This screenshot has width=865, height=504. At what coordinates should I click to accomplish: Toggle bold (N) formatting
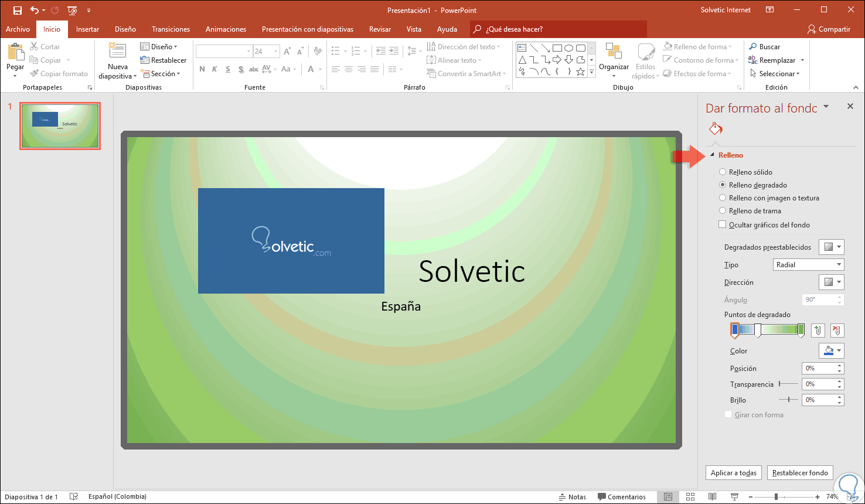(202, 69)
